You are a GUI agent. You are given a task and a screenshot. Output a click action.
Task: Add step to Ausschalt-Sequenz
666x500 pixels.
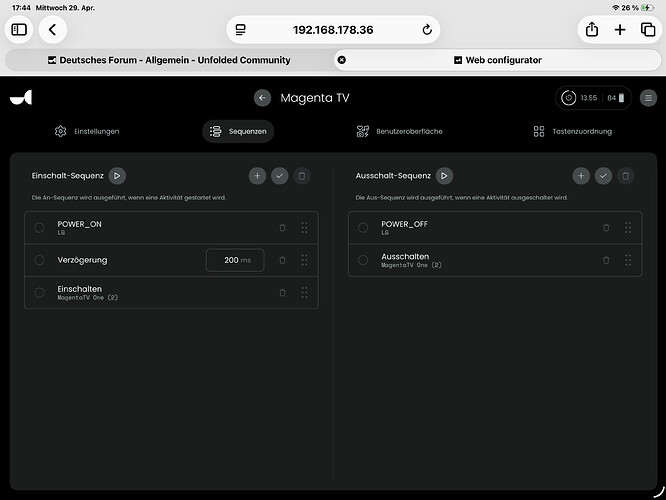click(581, 175)
